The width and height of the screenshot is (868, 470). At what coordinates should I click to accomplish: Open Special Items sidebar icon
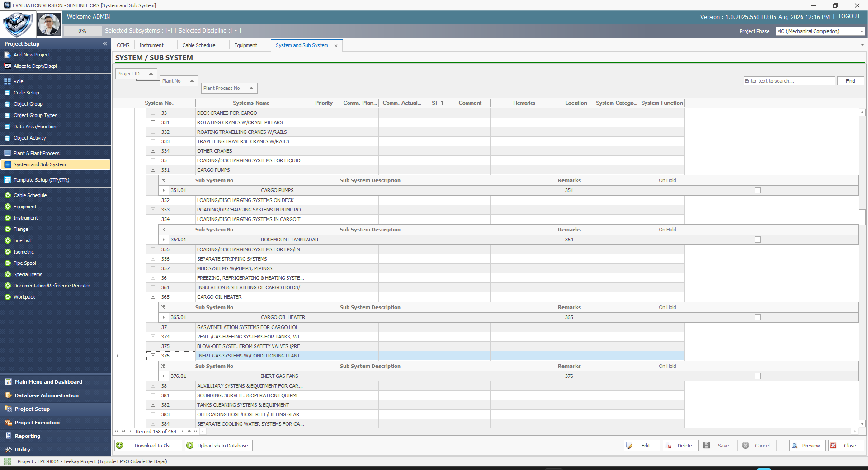(8, 274)
